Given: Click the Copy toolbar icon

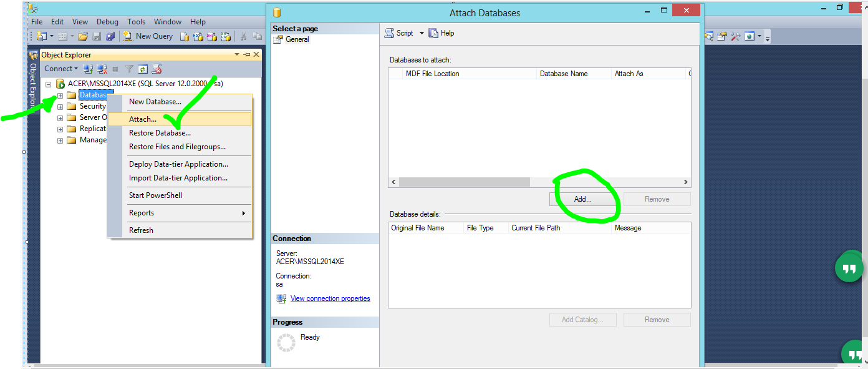Looking at the screenshot, I should coord(257,36).
